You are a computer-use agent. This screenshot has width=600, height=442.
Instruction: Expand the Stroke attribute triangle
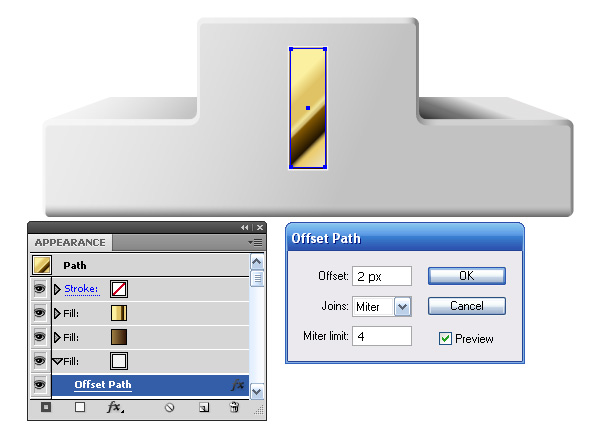click(x=57, y=289)
